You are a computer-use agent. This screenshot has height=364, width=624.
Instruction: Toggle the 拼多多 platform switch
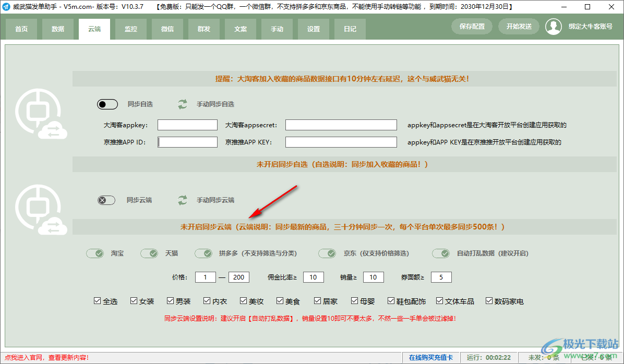[x=203, y=253]
